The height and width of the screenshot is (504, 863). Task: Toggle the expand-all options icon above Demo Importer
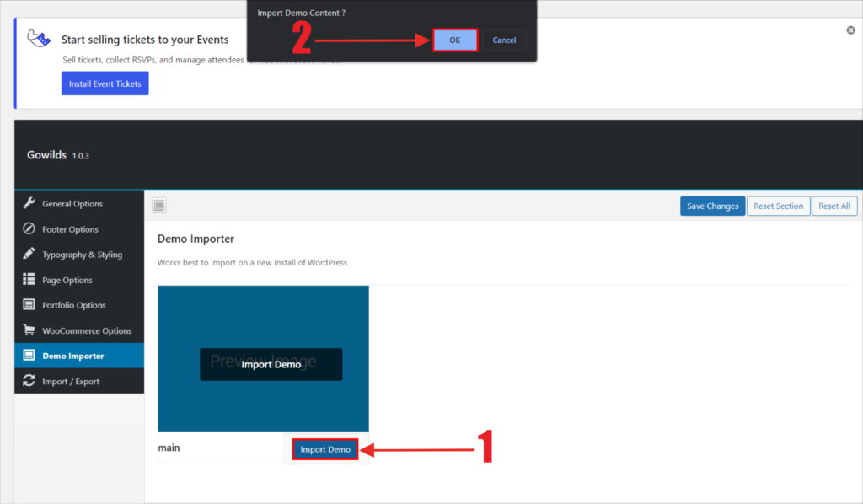coord(159,205)
